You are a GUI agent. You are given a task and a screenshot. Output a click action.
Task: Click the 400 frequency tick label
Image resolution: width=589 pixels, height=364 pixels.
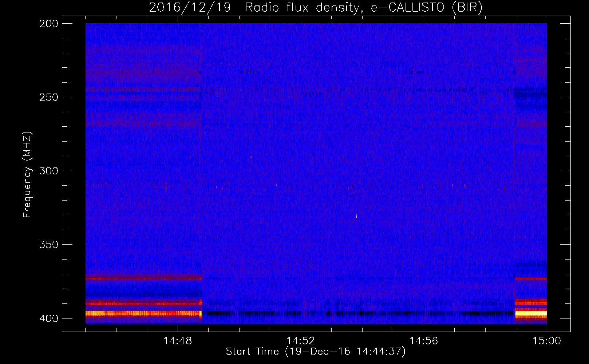(x=49, y=318)
